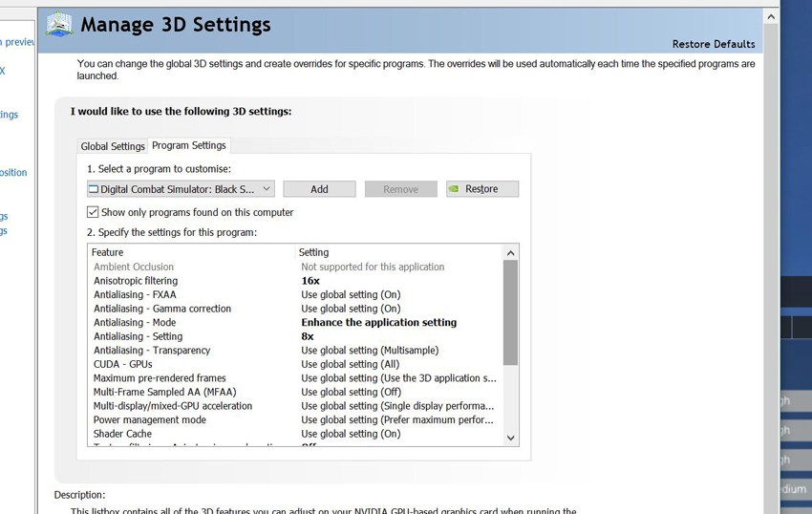Open Prefer maximum performance setting value

397,420
